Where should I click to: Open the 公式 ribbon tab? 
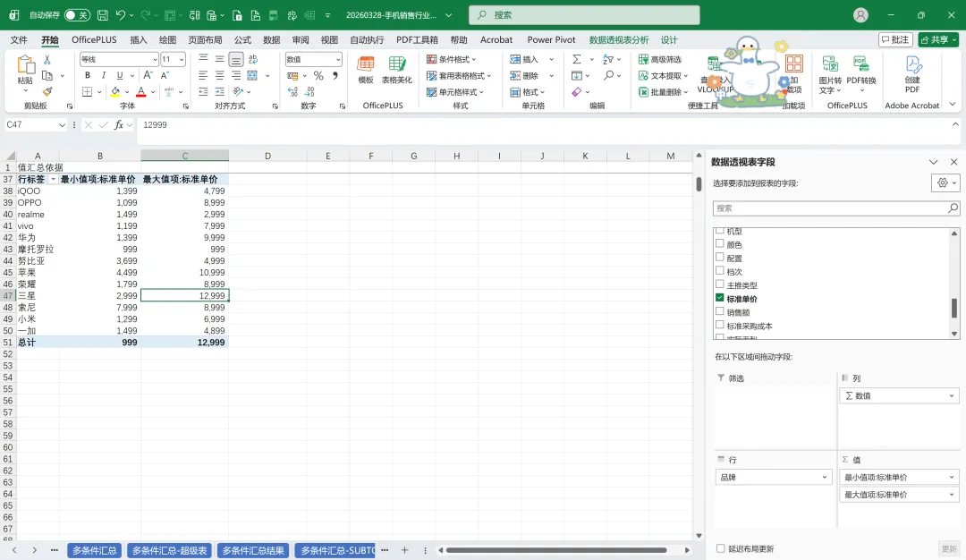point(242,39)
